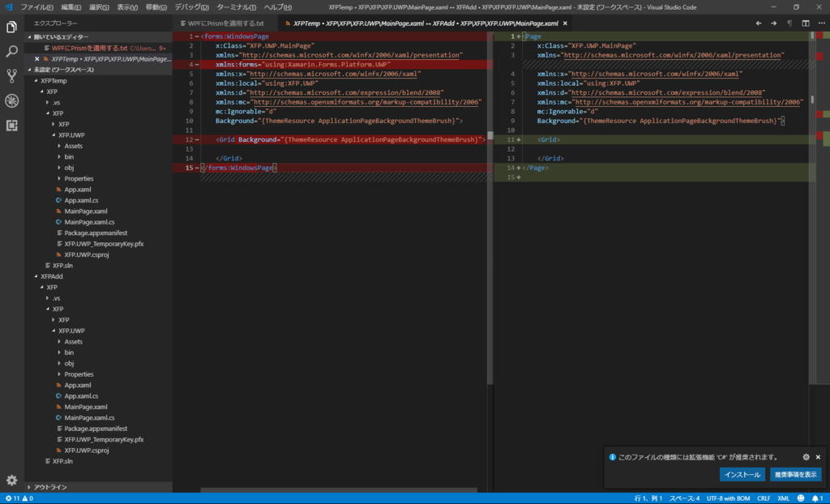Screen dimensions: 830x504
Task: Collapse the XFPTemp root folder
Action: 99,80
